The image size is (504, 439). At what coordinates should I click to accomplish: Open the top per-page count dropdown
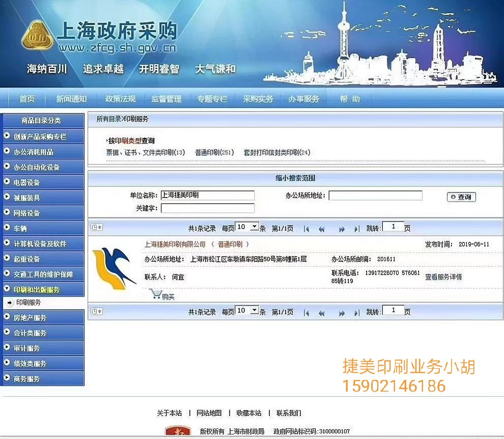tap(255, 227)
